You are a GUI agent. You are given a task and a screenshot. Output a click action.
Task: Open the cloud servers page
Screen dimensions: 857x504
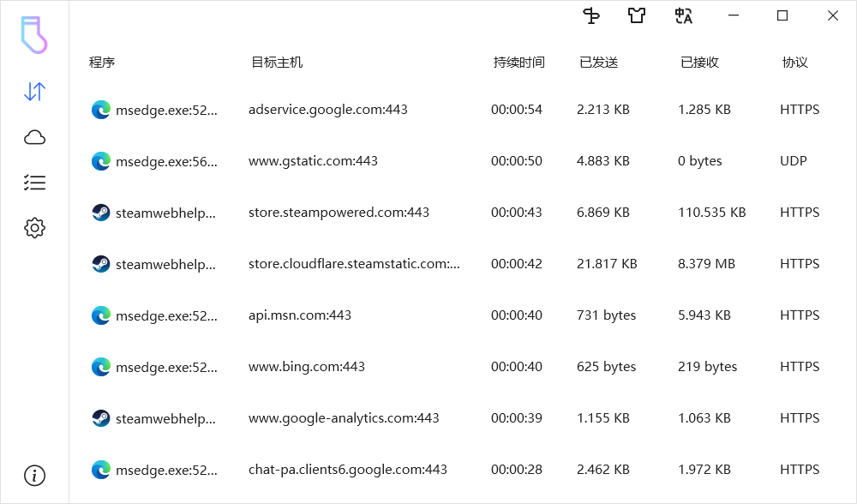(34, 137)
